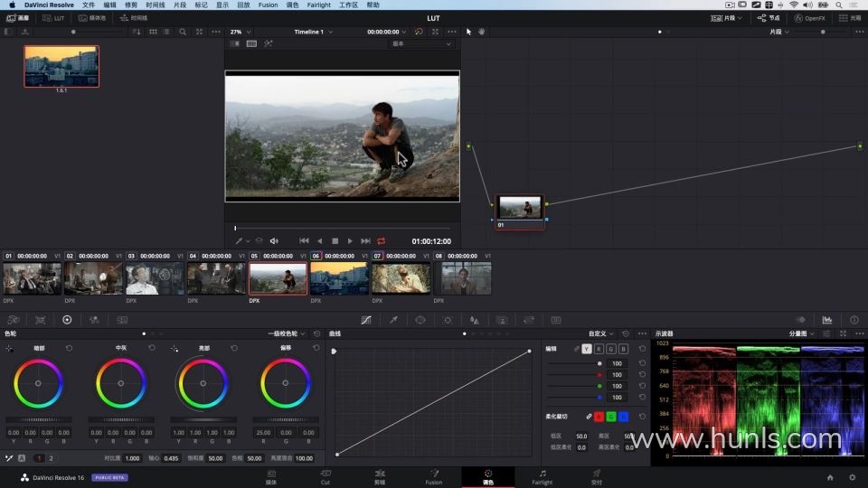Open the 自定义 curves mode dropdown
The width and height of the screenshot is (868, 488).
click(x=602, y=333)
